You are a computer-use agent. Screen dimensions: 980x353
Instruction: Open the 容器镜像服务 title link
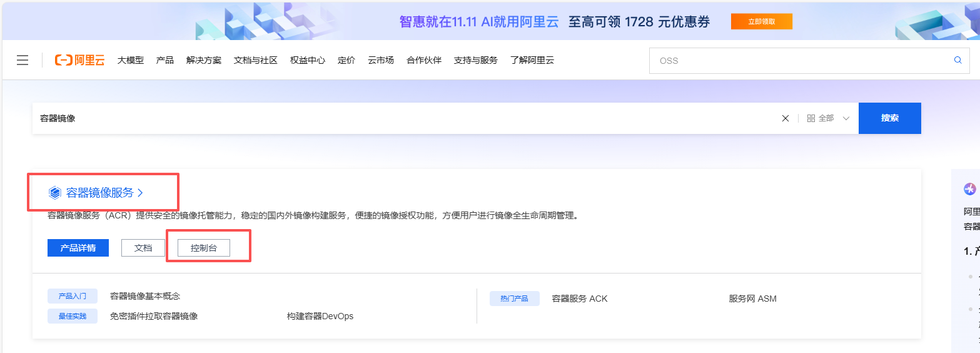(100, 193)
